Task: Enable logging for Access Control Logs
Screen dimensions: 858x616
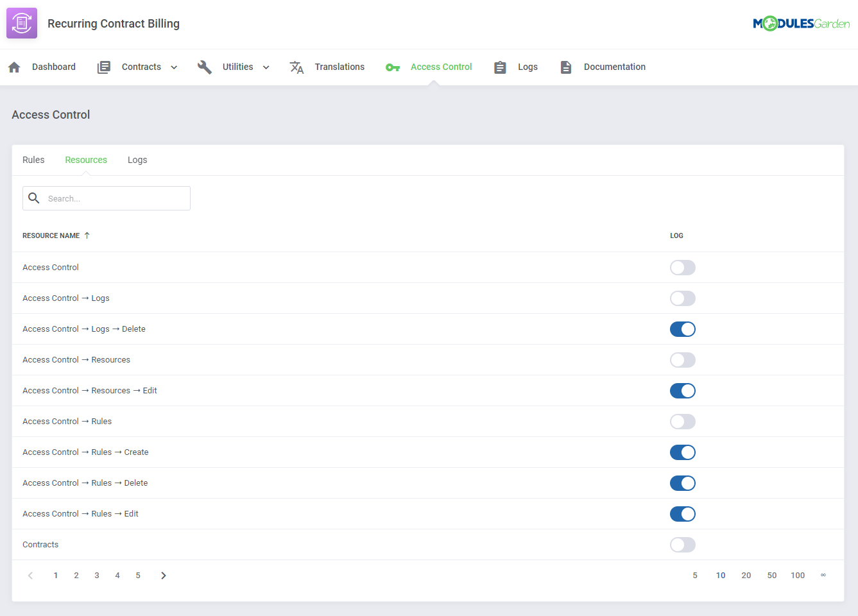Action: pos(682,298)
